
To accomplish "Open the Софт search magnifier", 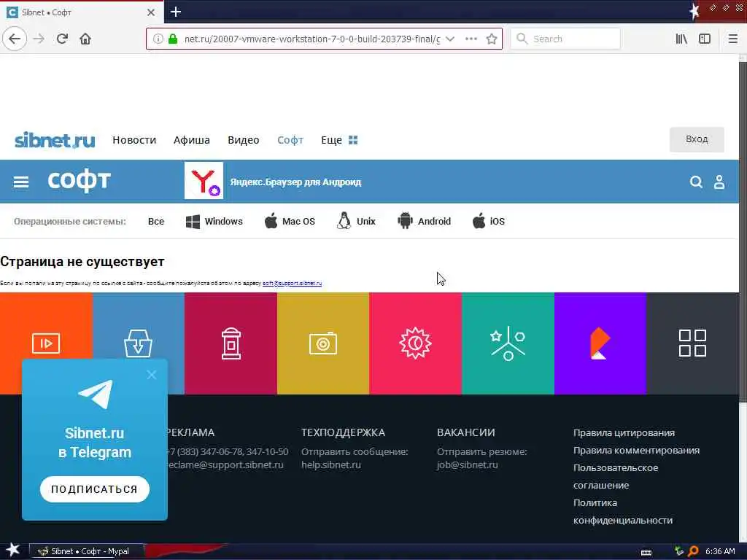I will pos(696,182).
